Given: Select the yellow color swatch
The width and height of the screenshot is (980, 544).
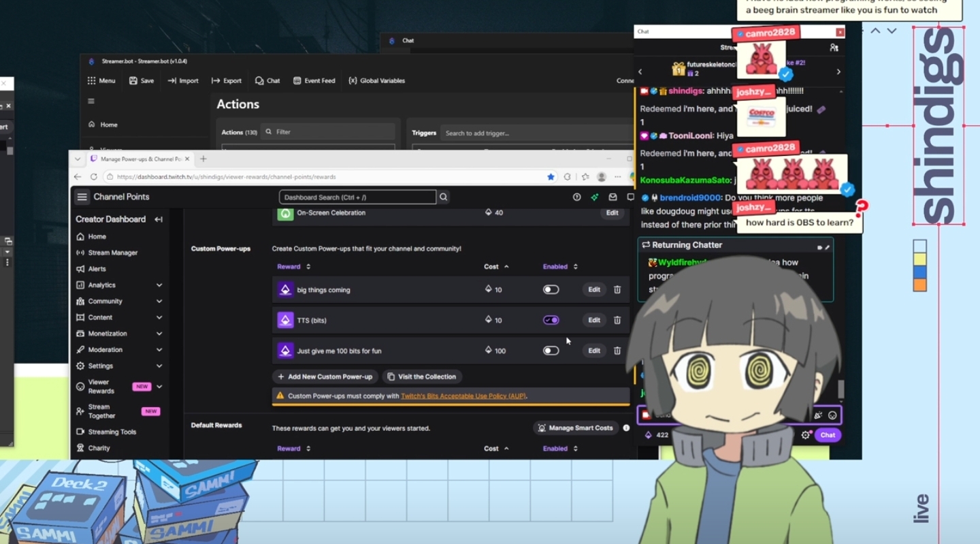Looking at the screenshot, I should coord(920,259).
